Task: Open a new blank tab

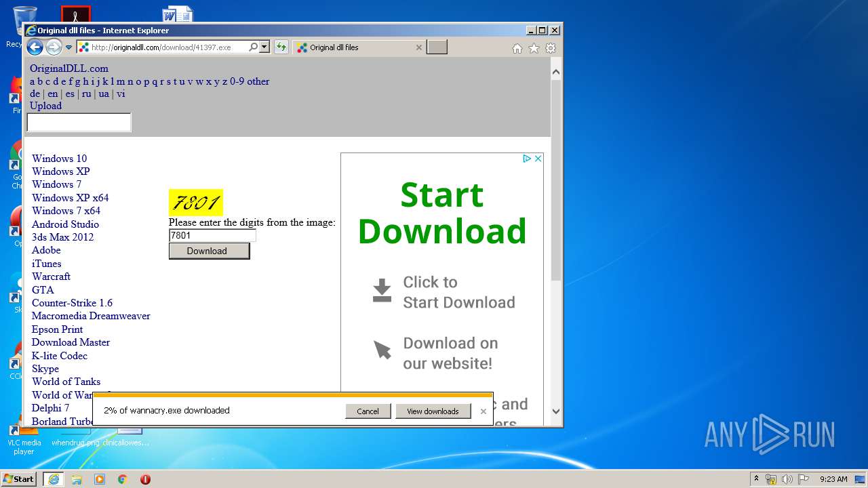Action: [437, 47]
